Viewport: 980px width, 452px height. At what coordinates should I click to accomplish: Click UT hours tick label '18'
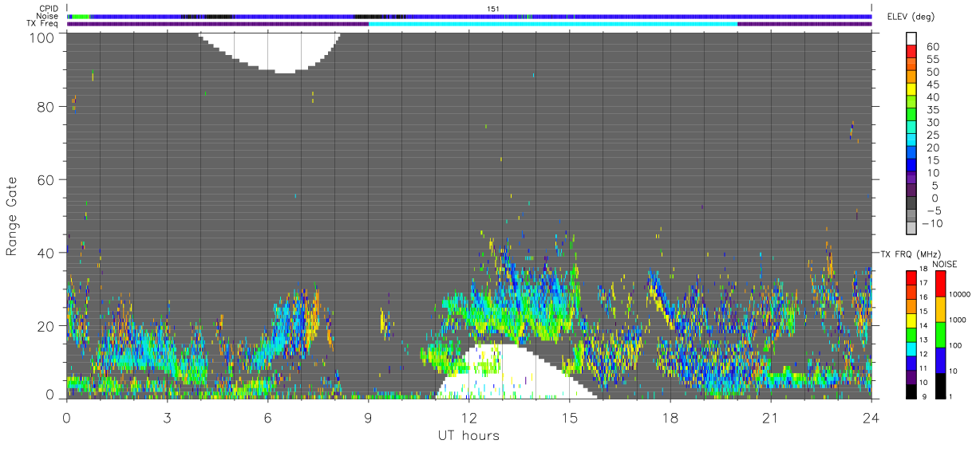coord(670,418)
